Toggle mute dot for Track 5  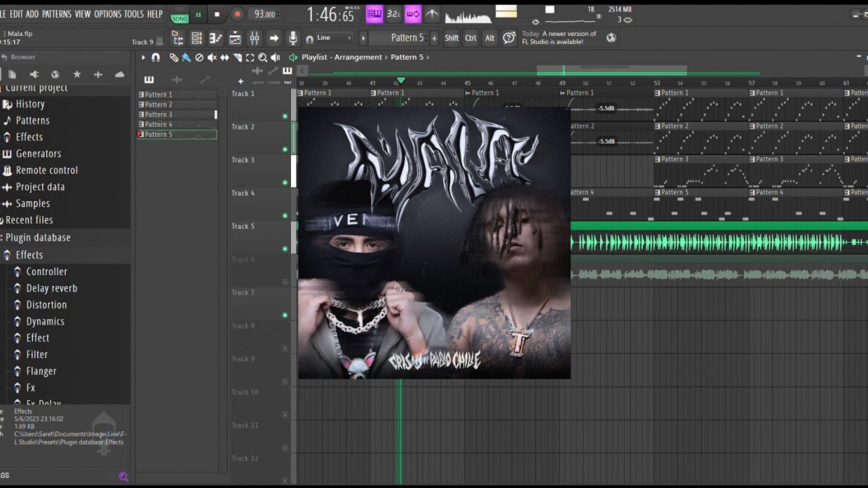(x=285, y=249)
